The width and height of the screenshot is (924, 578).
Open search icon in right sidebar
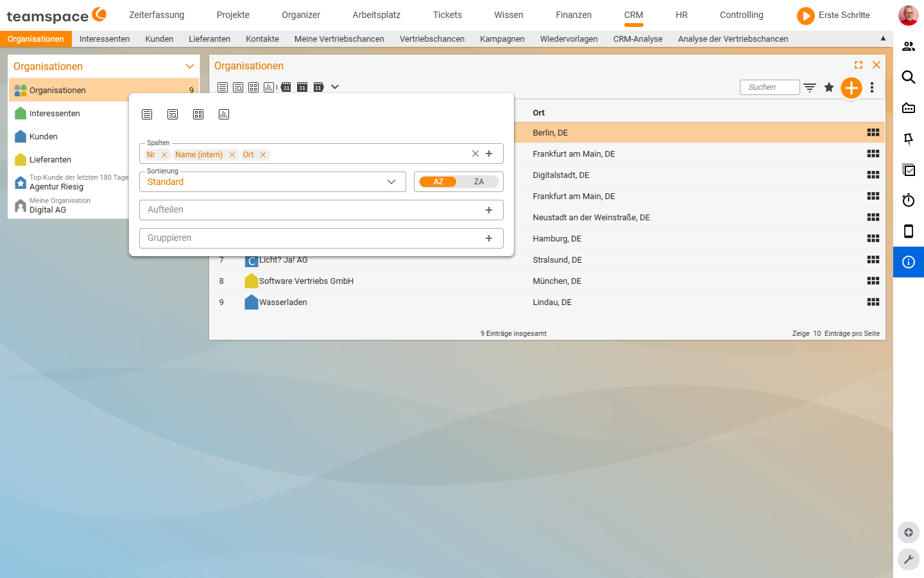(x=909, y=77)
